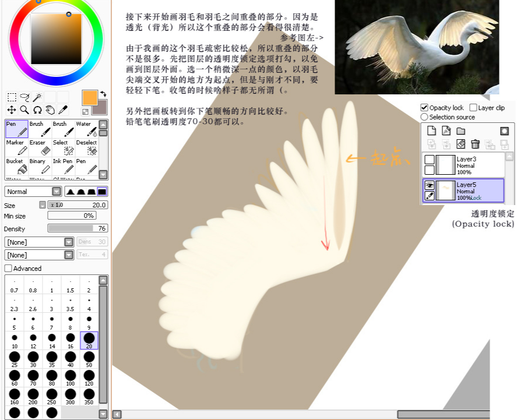Delete layer with the trash icon
Screen dimensions: 517x420
click(x=475, y=144)
